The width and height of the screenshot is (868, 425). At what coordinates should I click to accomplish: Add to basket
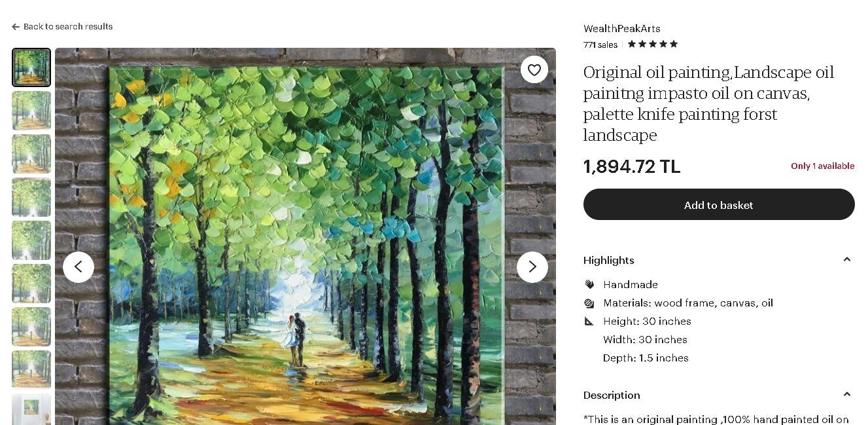click(x=719, y=204)
